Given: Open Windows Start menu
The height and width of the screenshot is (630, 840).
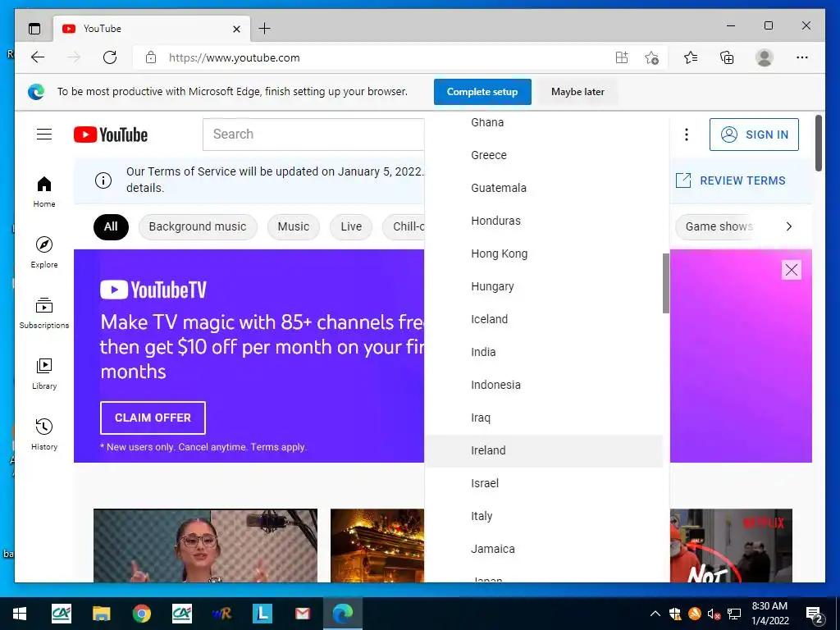Looking at the screenshot, I should (x=20, y=614).
